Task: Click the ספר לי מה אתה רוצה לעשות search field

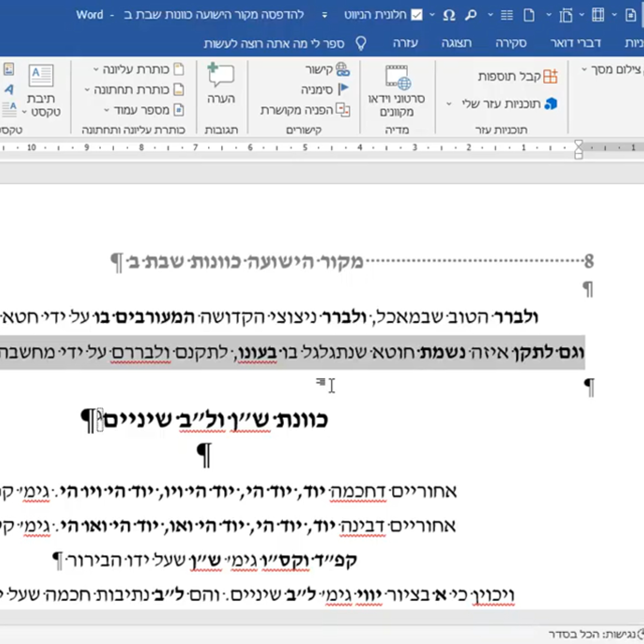Action: [274, 44]
